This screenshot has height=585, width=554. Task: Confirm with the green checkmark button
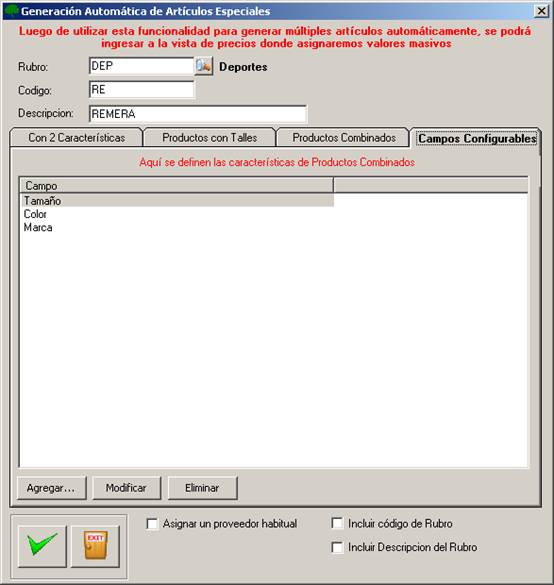[x=42, y=546]
